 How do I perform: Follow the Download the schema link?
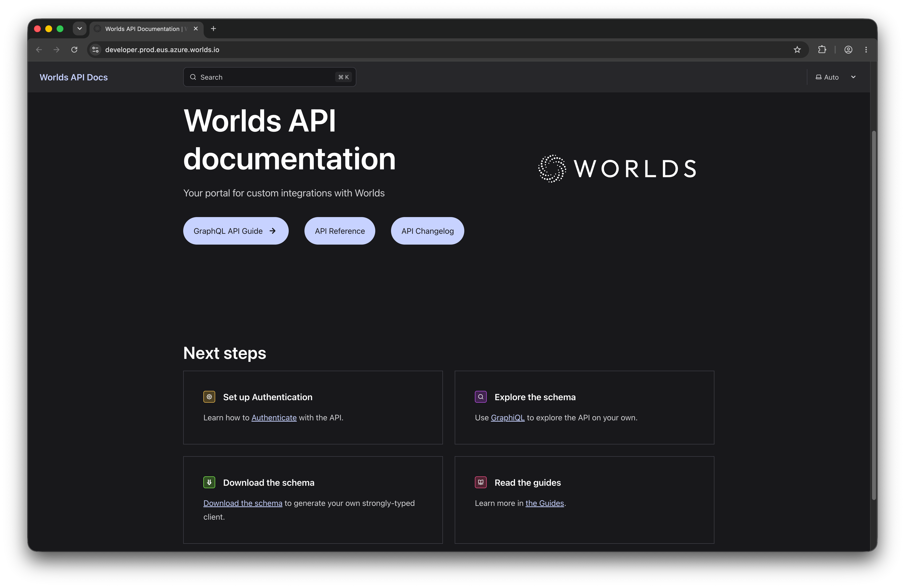pyautogui.click(x=242, y=503)
